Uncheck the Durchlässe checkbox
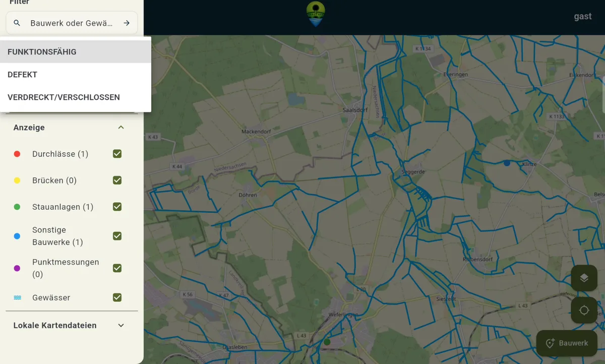The width and height of the screenshot is (605, 364). click(x=117, y=154)
